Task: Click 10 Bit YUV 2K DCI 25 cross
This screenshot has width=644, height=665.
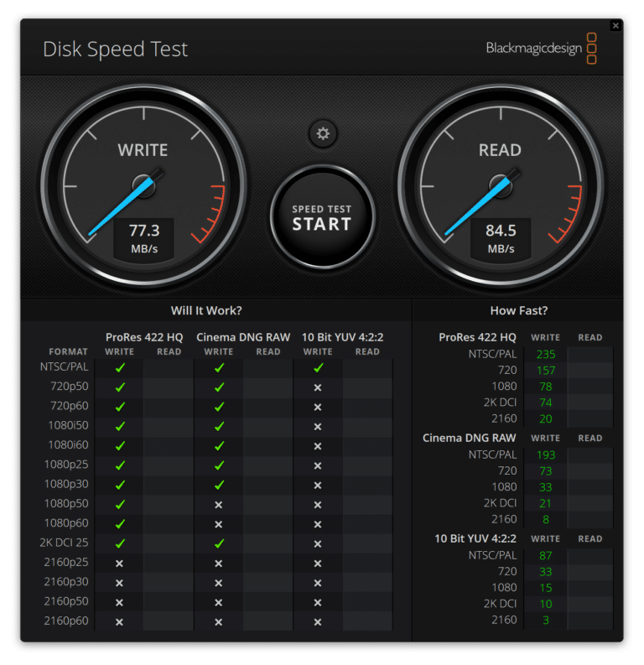Action: (x=318, y=543)
